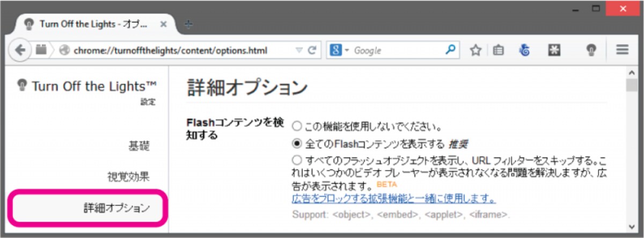Click the Google search input field
The image size is (644, 238).
coord(397,51)
